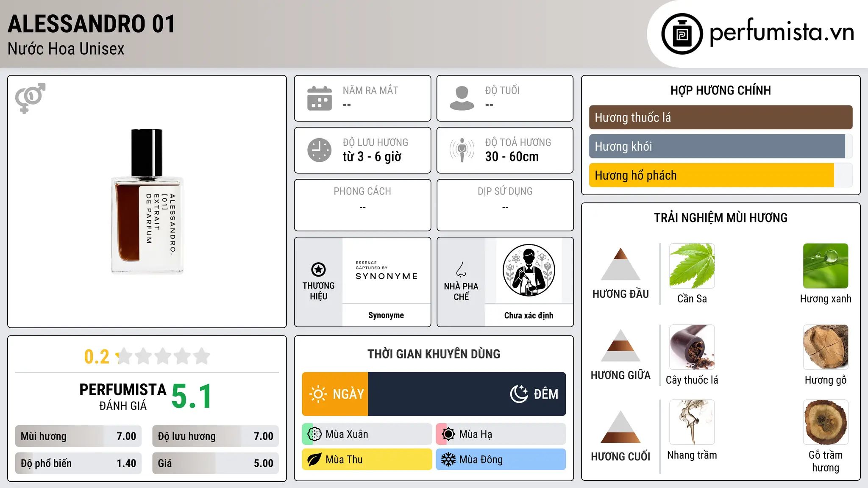Click the star badge icon above Thương hiệu
The image size is (868, 488).
[318, 269]
